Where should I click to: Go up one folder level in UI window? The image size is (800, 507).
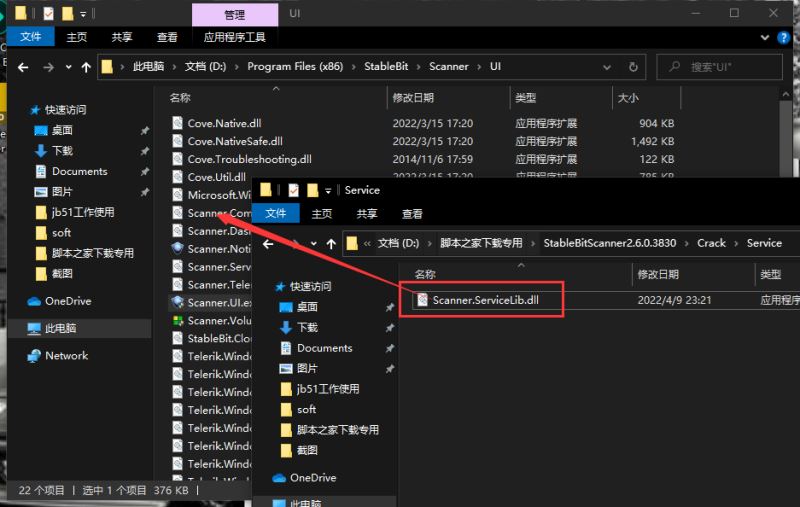(86, 67)
